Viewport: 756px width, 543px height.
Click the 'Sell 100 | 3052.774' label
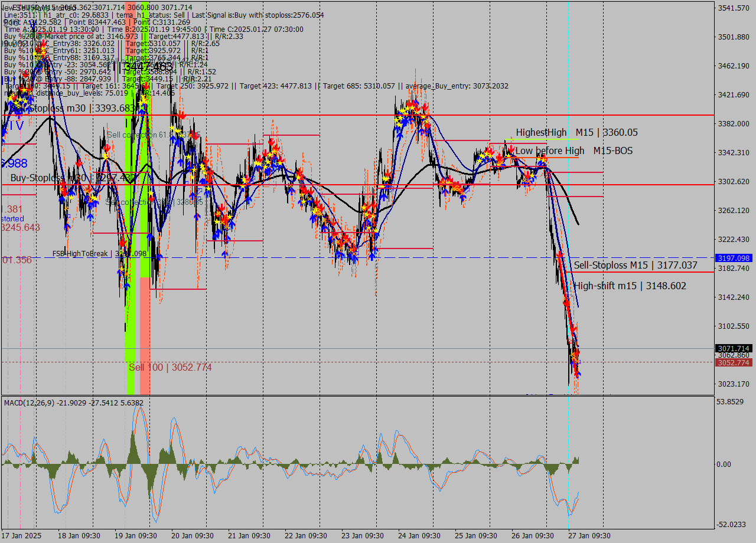click(x=170, y=367)
